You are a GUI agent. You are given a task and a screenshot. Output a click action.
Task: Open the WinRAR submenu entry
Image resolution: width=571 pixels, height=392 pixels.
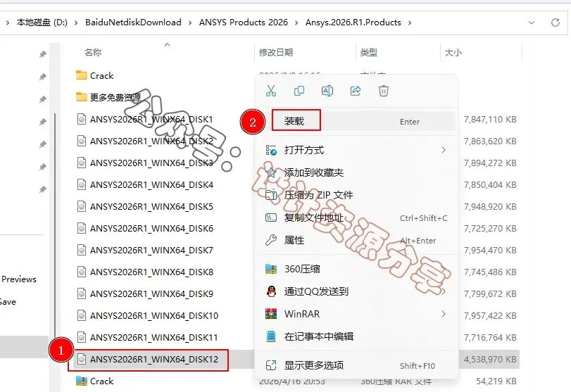(x=357, y=314)
